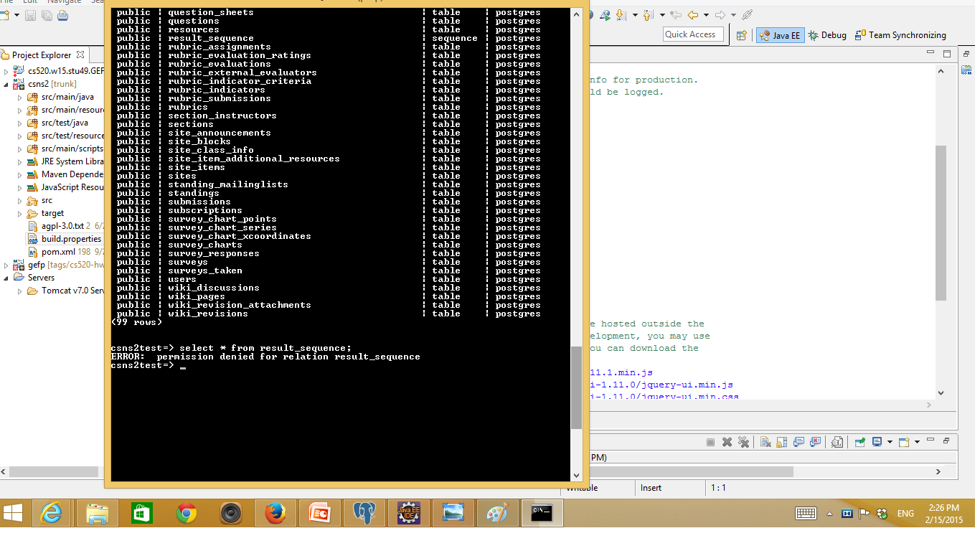The height and width of the screenshot is (551, 980).
Task: Click the Clear Console icon
Action: 765,442
